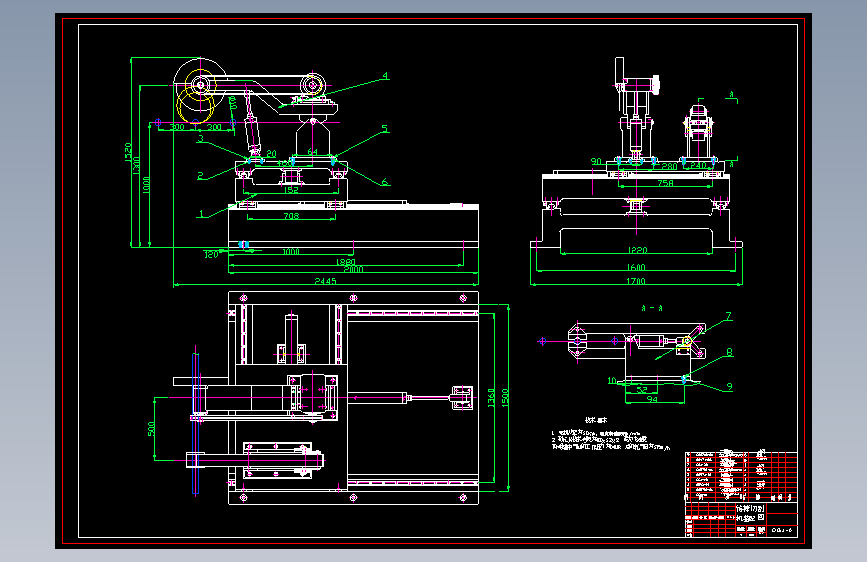Viewport: 867px width, 562px height.
Task: Select the 280 dimension in side view
Action: pyautogui.click(x=669, y=166)
